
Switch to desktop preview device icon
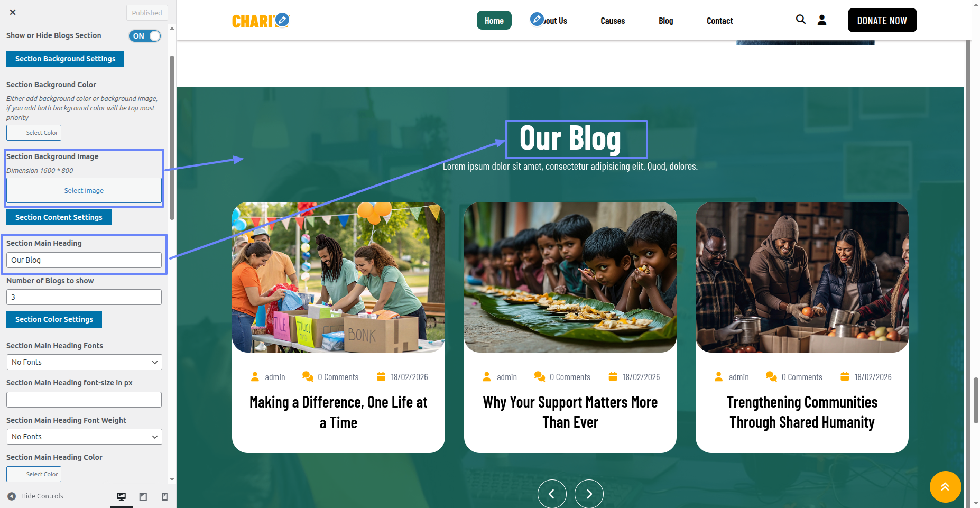[122, 496]
